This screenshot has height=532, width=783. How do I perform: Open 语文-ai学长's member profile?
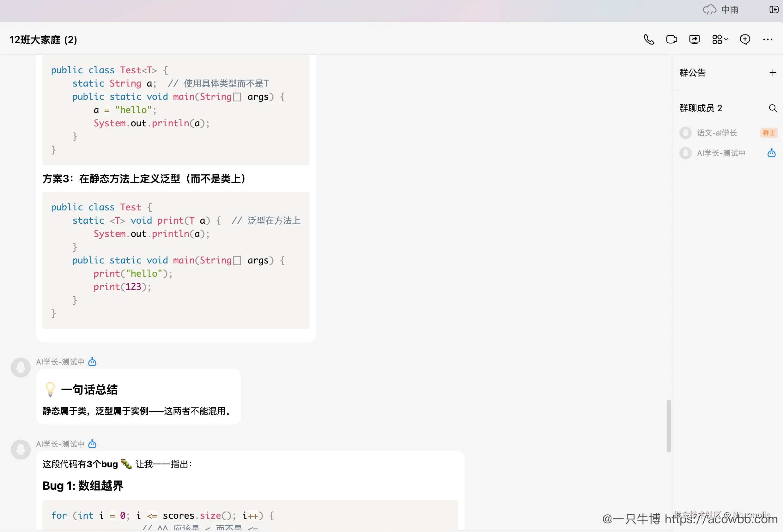click(717, 132)
